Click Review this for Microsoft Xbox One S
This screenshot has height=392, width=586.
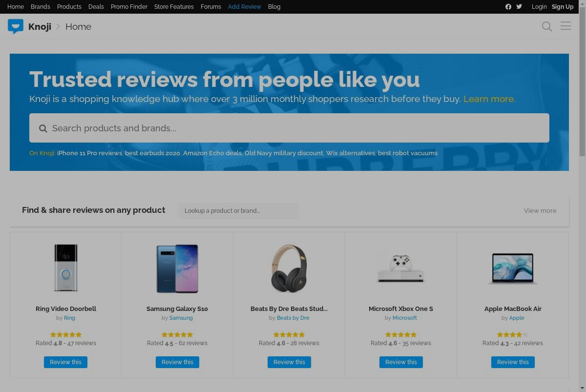(401, 362)
